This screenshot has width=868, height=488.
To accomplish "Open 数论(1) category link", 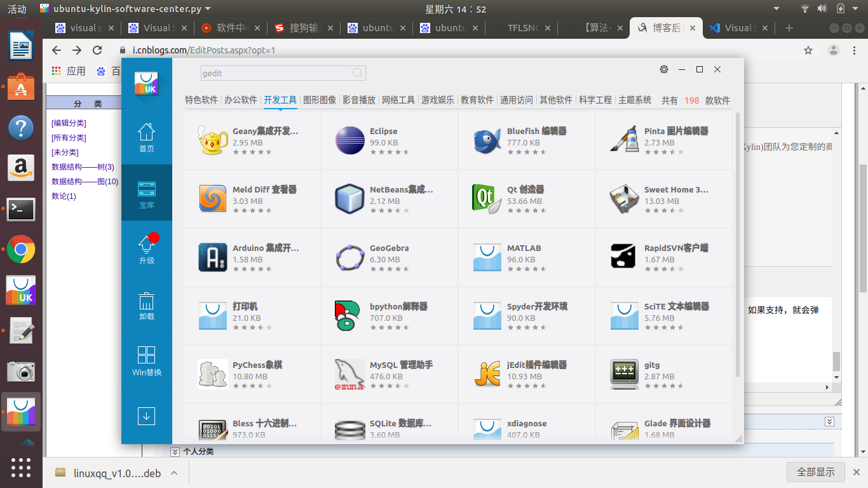I will tap(64, 196).
